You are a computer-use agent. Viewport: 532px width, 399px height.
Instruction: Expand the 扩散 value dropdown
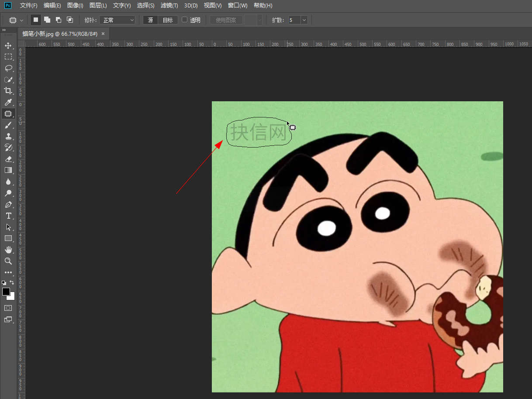304,20
